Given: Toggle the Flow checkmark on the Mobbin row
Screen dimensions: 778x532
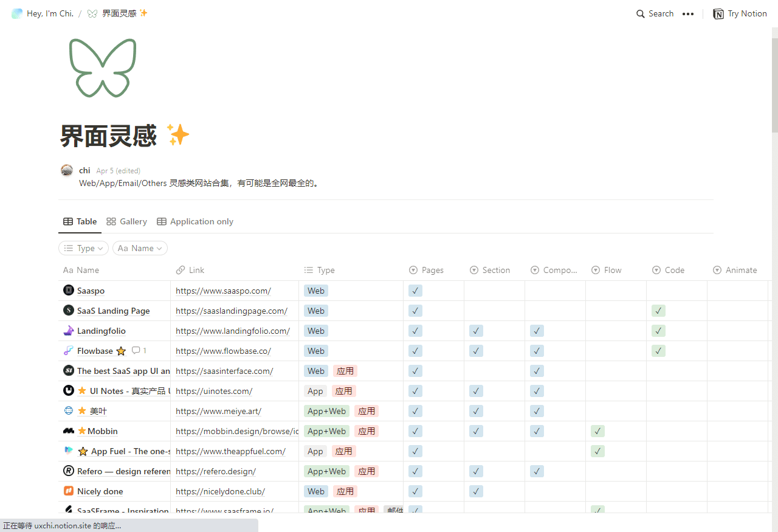Looking at the screenshot, I should click(597, 431).
